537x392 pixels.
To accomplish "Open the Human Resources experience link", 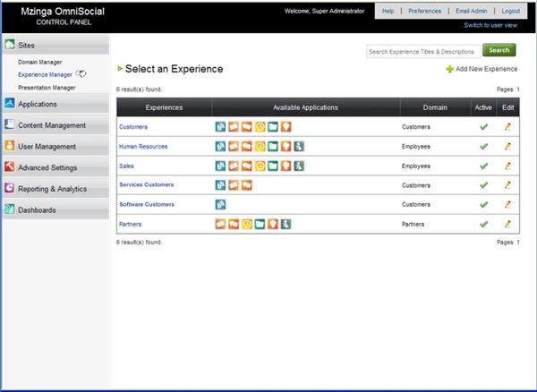I will click(143, 147).
